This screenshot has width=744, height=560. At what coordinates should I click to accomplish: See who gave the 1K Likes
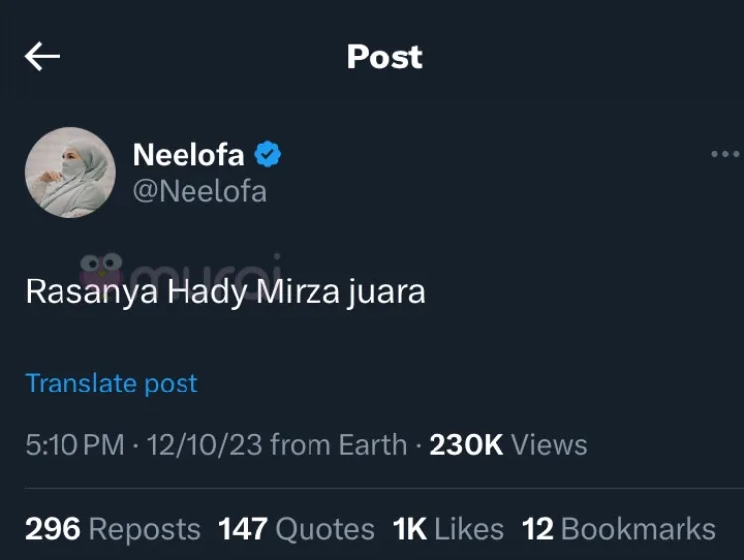447,529
